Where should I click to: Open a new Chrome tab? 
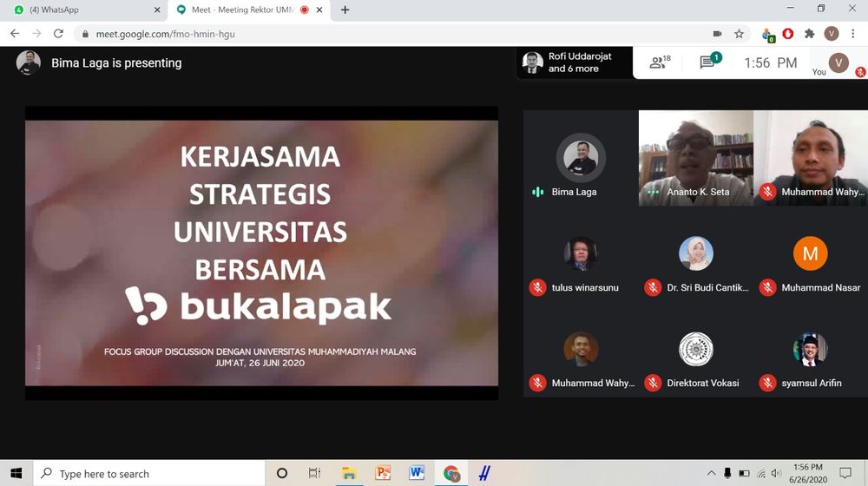point(345,10)
